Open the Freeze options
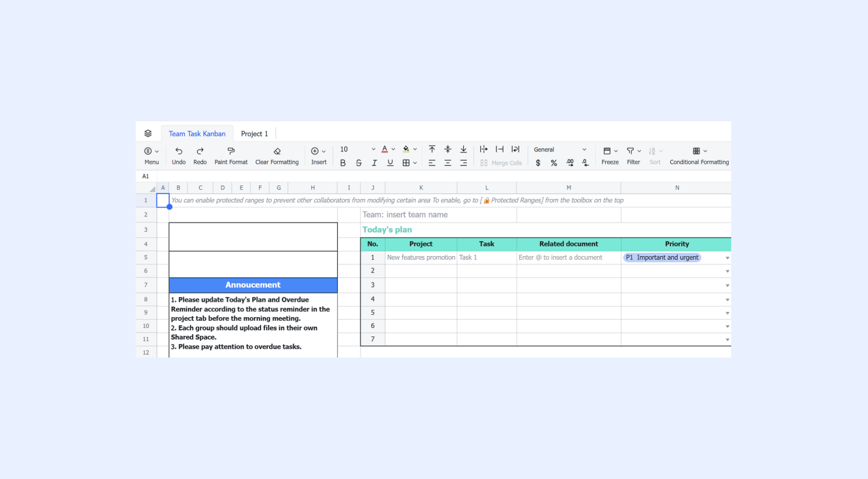 (x=610, y=156)
